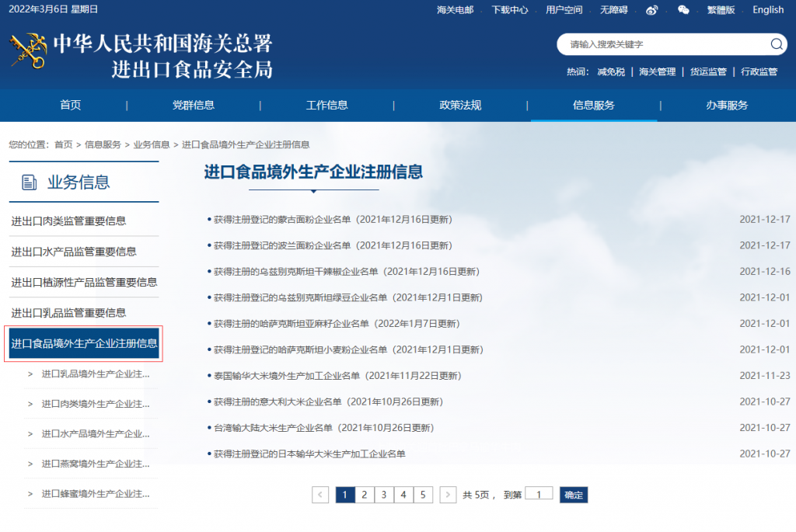Click the search keyword input field
796x532 pixels.
pos(665,44)
